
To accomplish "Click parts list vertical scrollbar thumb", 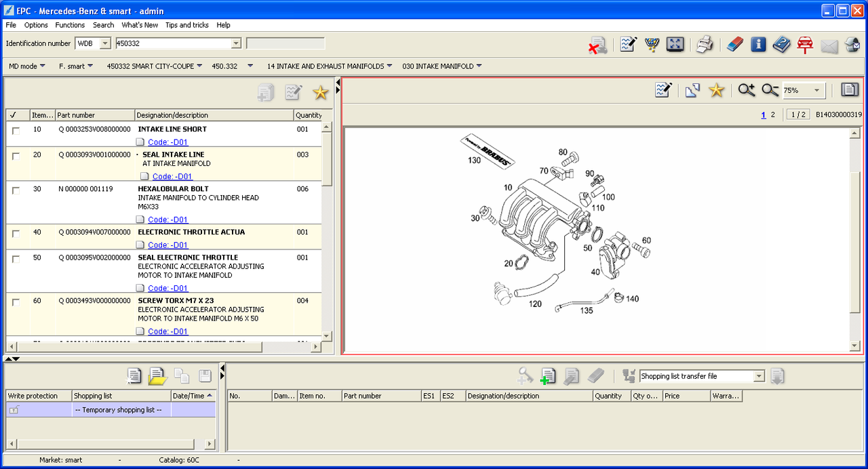I will click(x=327, y=159).
